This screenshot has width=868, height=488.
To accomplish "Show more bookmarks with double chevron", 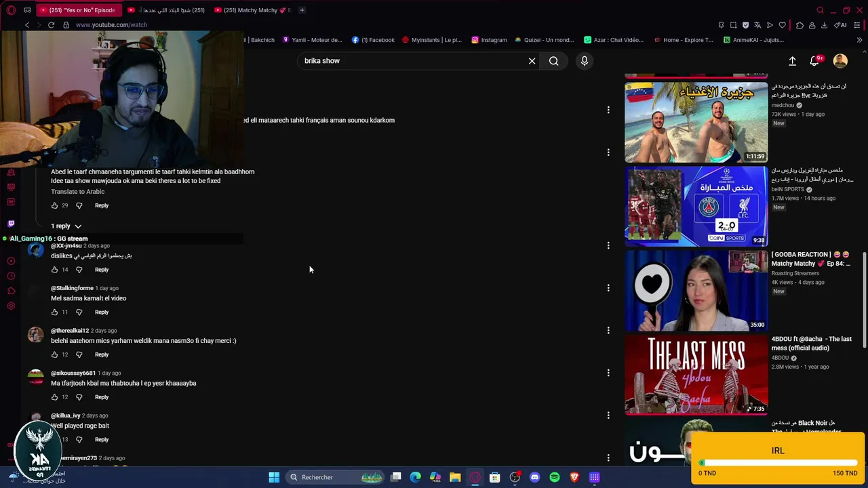I will tap(859, 40).
